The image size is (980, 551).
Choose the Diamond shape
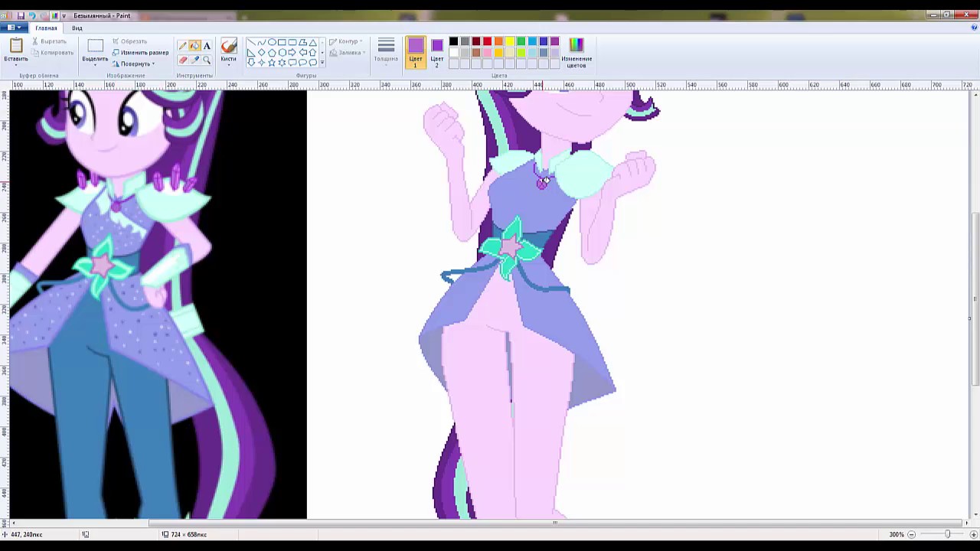pyautogui.click(x=262, y=52)
